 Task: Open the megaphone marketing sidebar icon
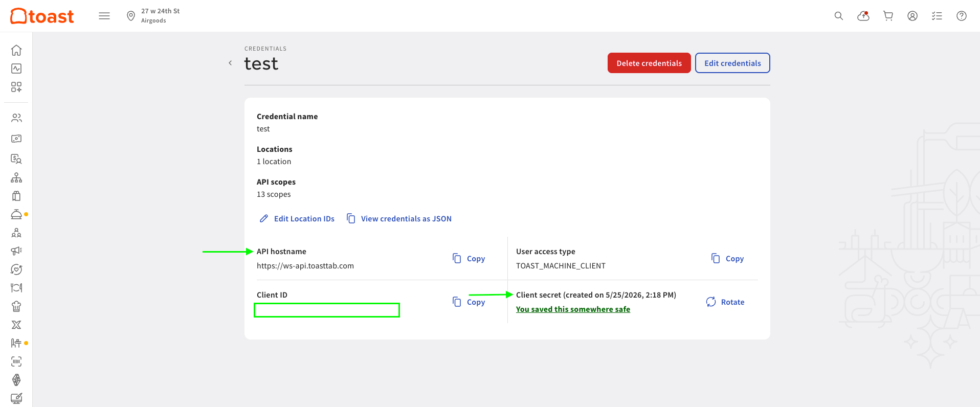point(16,251)
